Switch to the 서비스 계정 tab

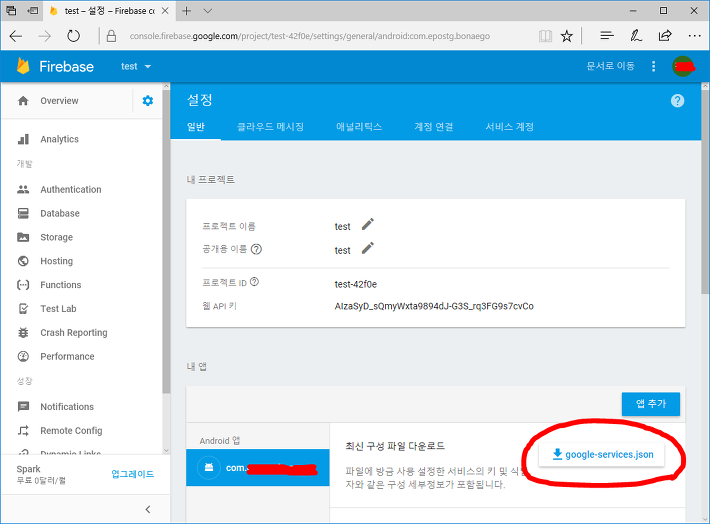509,127
